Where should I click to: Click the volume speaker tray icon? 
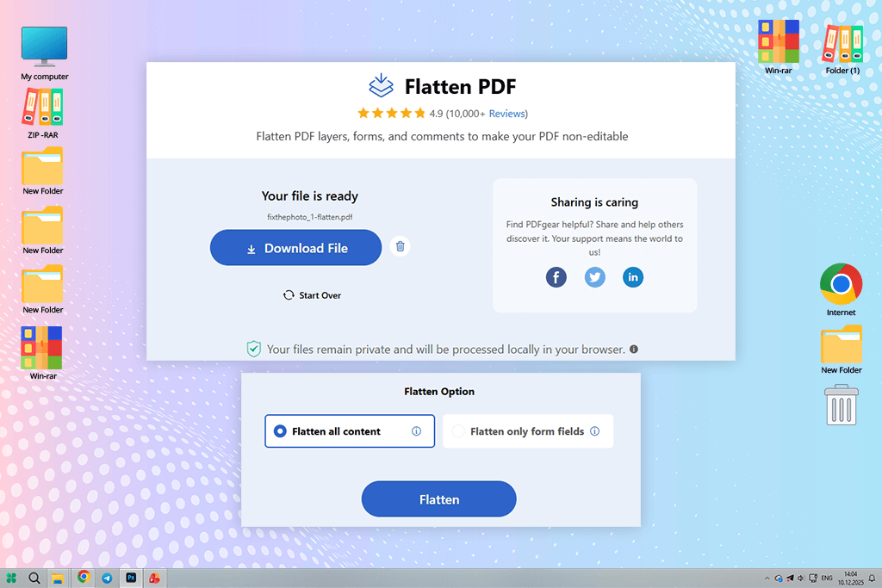pyautogui.click(x=801, y=578)
